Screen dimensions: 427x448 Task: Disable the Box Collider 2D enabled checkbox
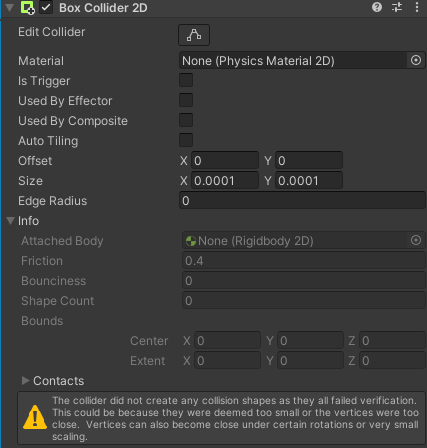coord(46,7)
